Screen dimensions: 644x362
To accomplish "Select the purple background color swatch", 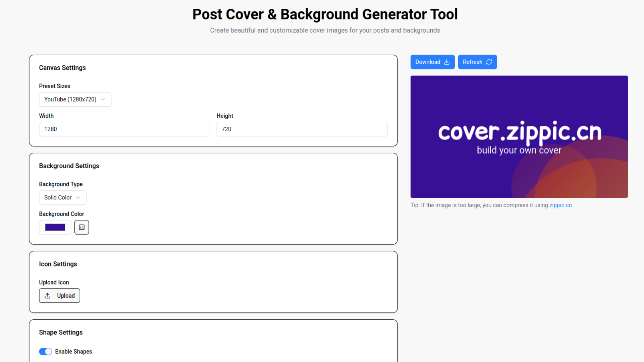I will tap(55, 227).
